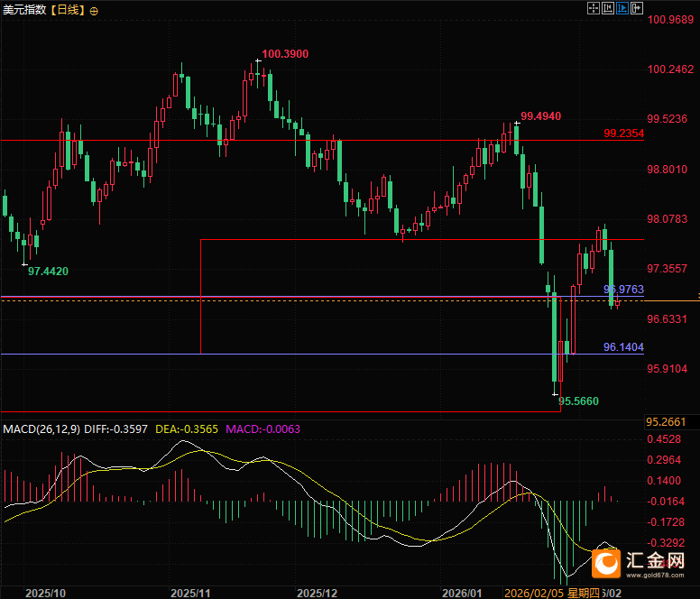This screenshot has width=700, height=599.
Task: Click the 美元指数 chart title
Action: tap(23, 10)
